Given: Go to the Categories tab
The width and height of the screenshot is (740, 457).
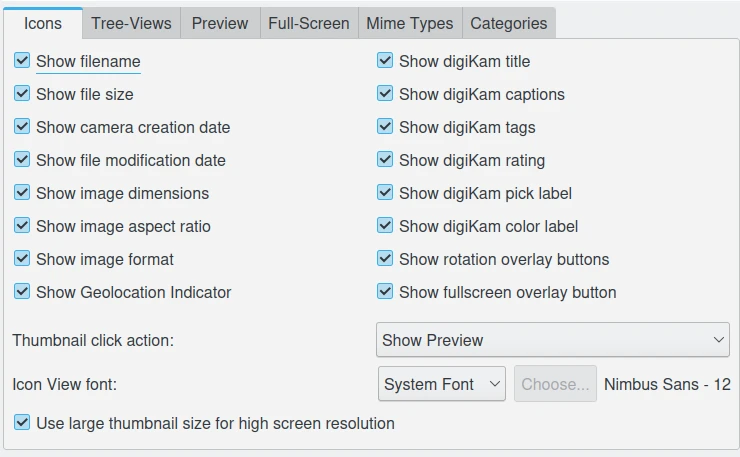Looking at the screenshot, I should (x=508, y=23).
